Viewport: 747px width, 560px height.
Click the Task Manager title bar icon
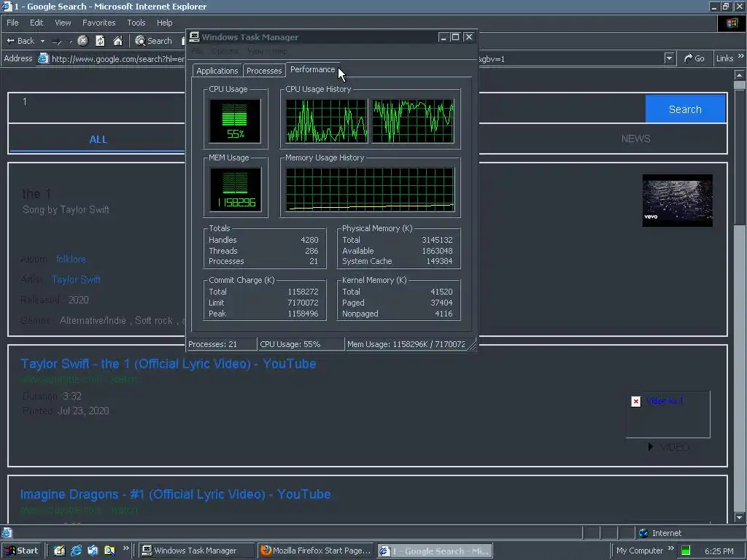click(x=194, y=37)
